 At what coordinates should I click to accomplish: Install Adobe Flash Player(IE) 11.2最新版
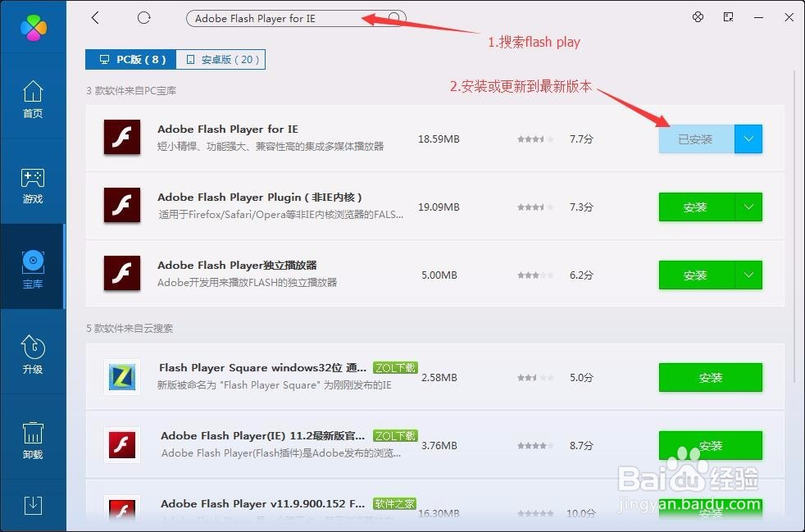coord(711,445)
